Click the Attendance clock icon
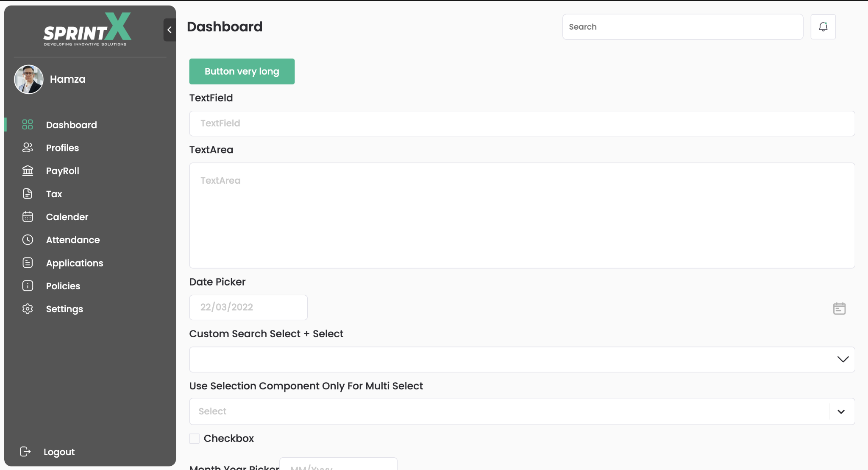The image size is (868, 470). (28, 240)
